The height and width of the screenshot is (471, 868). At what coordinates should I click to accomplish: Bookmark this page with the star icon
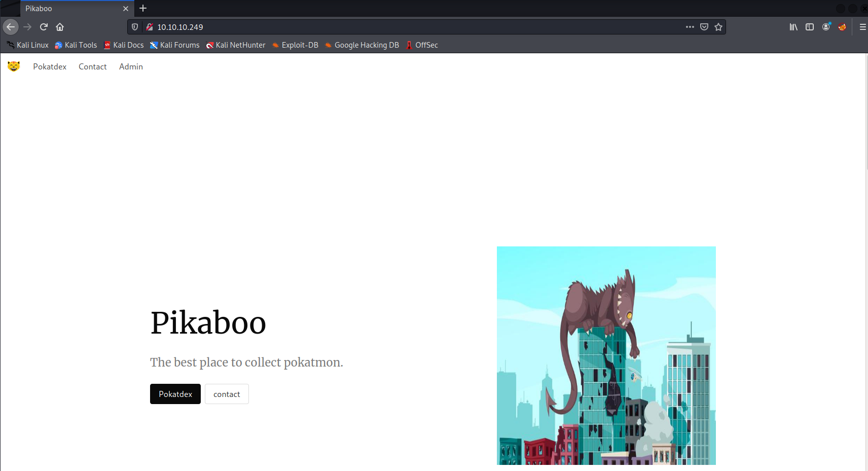pyautogui.click(x=718, y=27)
